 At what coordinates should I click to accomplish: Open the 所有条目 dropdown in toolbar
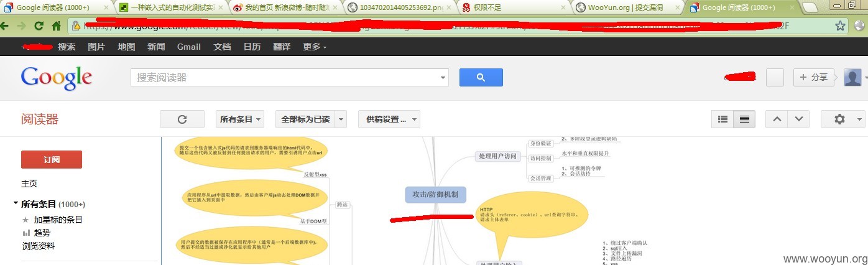coord(240,119)
